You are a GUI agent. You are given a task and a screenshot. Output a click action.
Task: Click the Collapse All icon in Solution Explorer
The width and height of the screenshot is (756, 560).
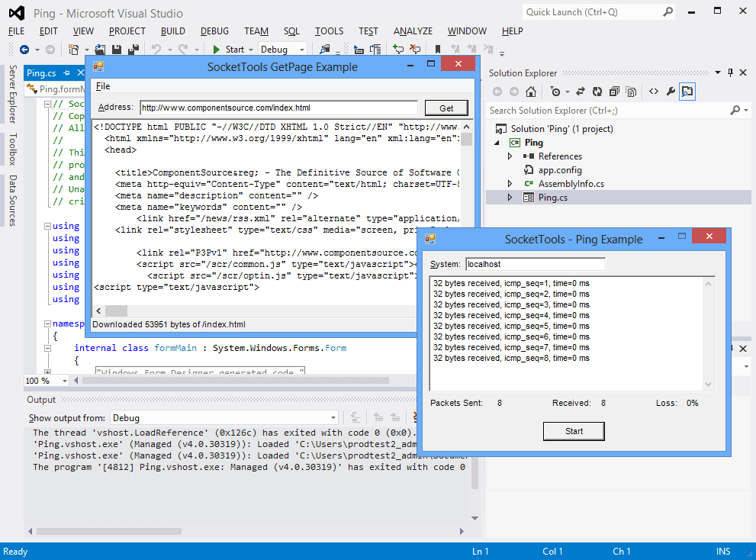[x=614, y=92]
